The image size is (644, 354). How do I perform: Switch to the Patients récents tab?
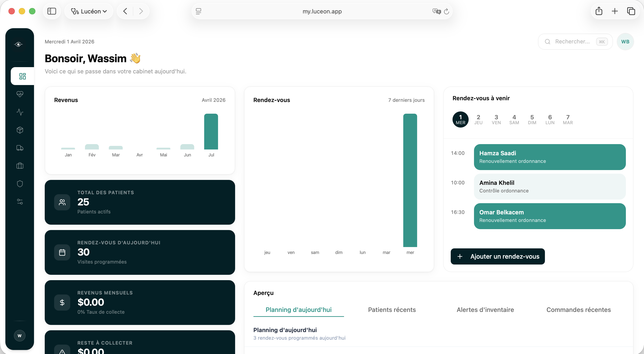coord(391,310)
